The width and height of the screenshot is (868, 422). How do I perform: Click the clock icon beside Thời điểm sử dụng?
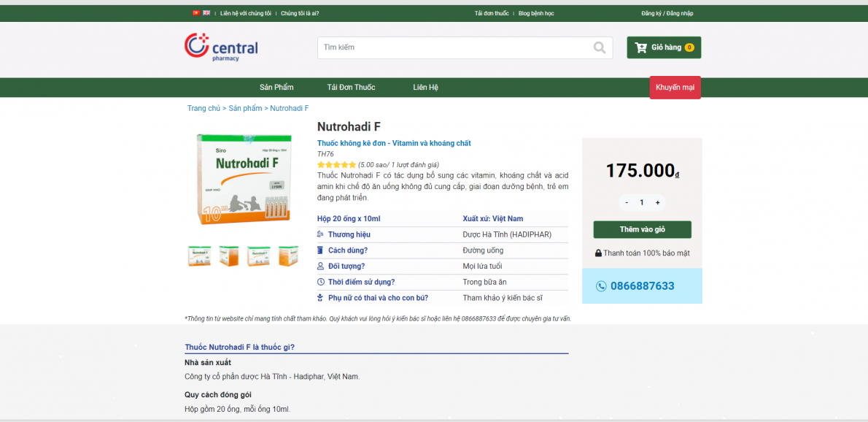point(319,281)
